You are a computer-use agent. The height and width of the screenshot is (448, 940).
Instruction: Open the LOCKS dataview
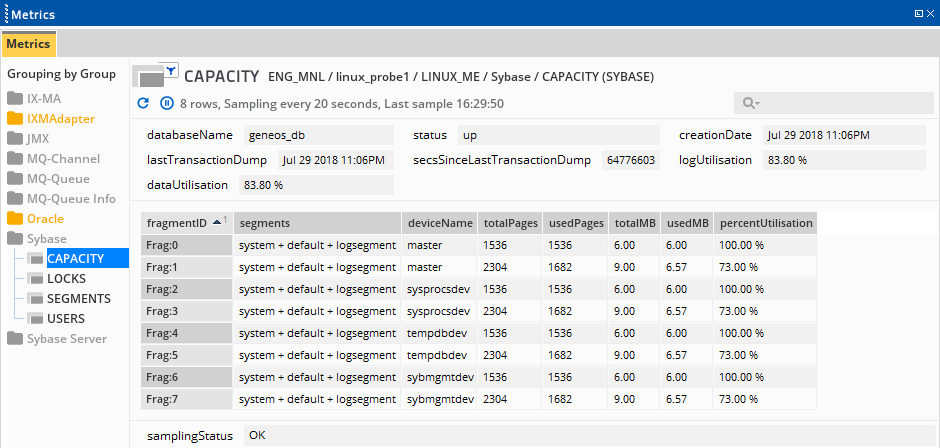pos(66,279)
